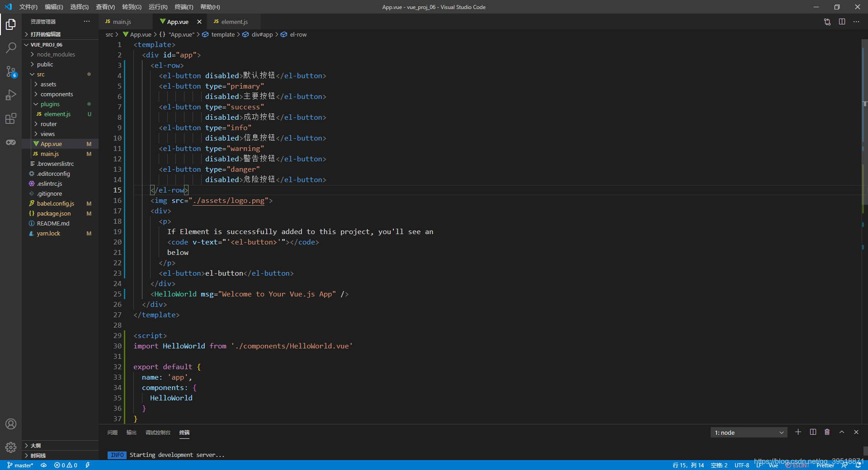Open changes compare icon in editor toolbar

(x=827, y=22)
